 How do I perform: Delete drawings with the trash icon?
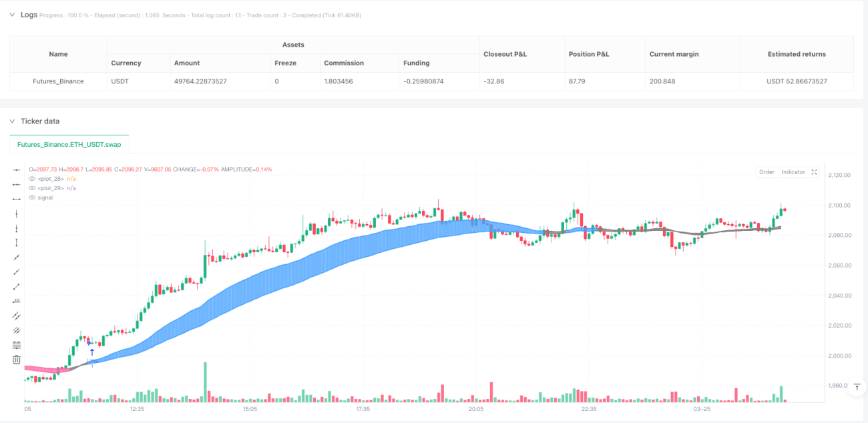[17, 360]
